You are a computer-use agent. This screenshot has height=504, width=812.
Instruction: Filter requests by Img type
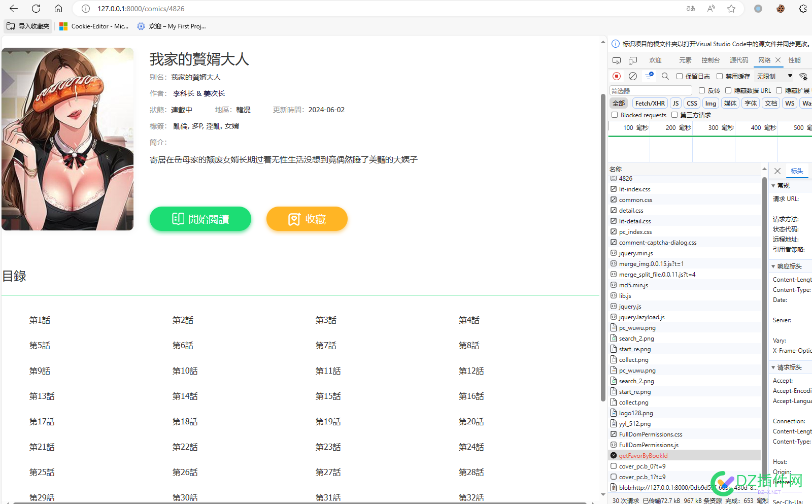click(x=710, y=103)
